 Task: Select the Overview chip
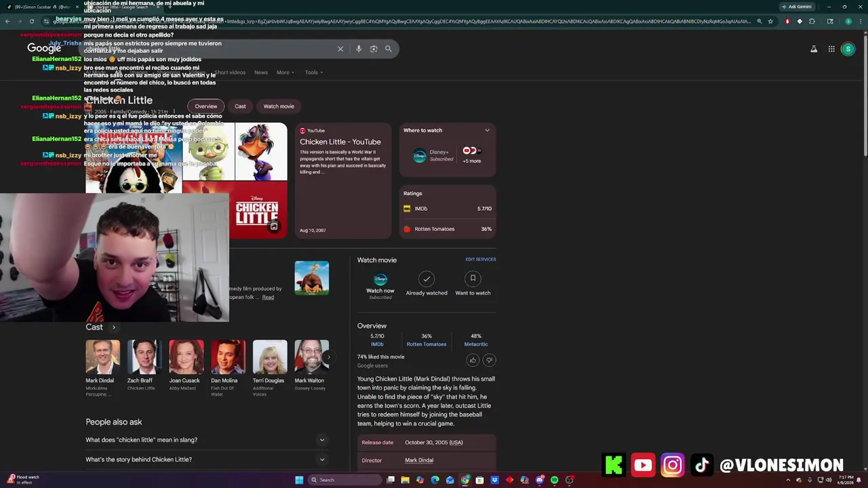point(206,106)
